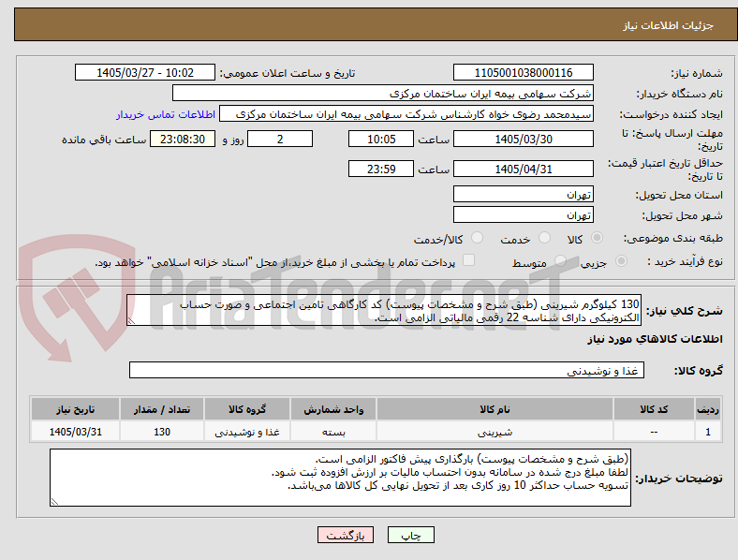
Task: Click the resize handle of buyer notes box
Action: 54,501
